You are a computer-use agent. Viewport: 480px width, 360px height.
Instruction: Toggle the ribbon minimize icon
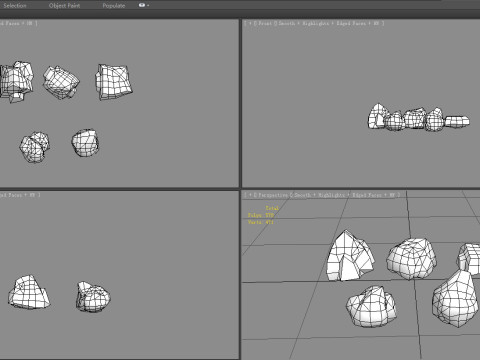[x=142, y=5]
